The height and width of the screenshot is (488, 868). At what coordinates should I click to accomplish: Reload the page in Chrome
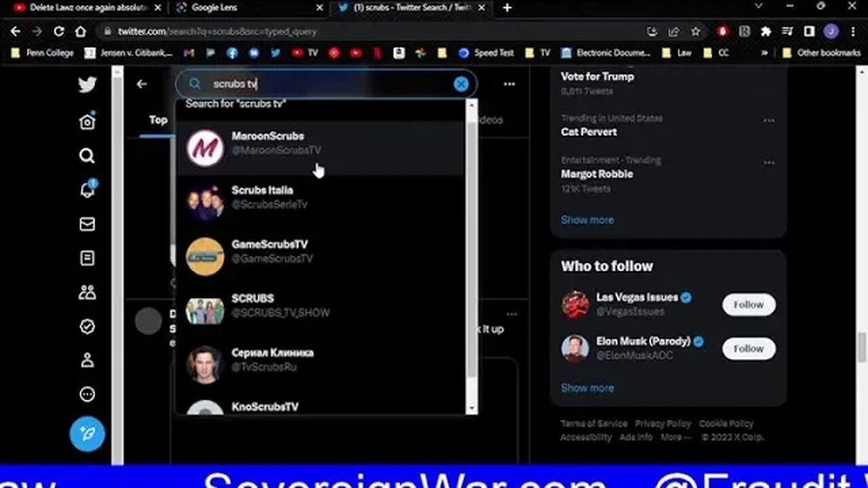pyautogui.click(x=59, y=31)
